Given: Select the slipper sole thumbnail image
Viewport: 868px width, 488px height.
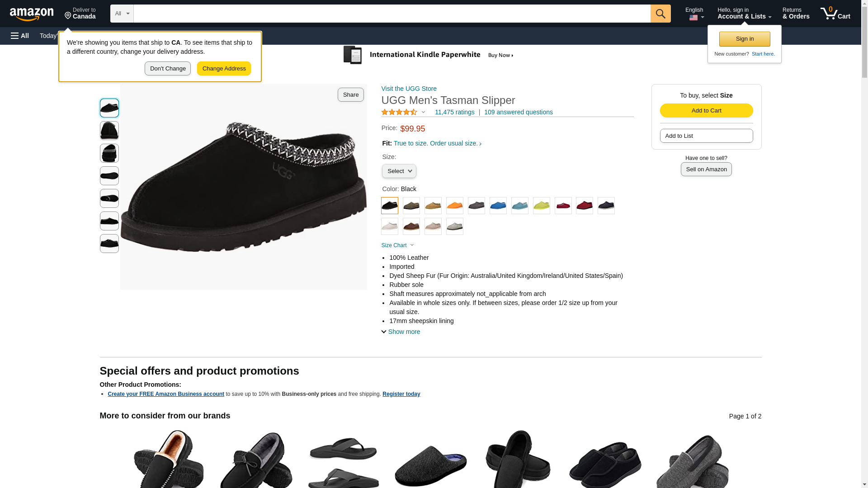Looking at the screenshot, I should (x=109, y=176).
